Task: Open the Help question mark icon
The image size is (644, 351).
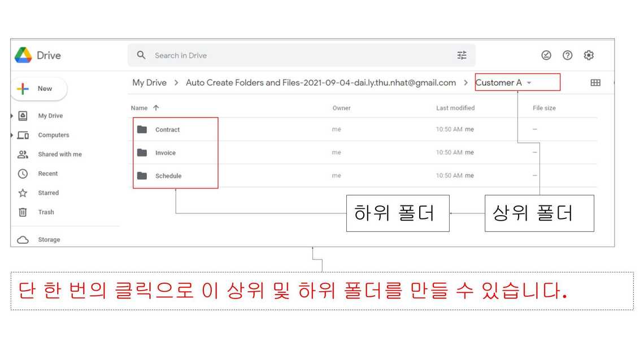Action: tap(567, 55)
